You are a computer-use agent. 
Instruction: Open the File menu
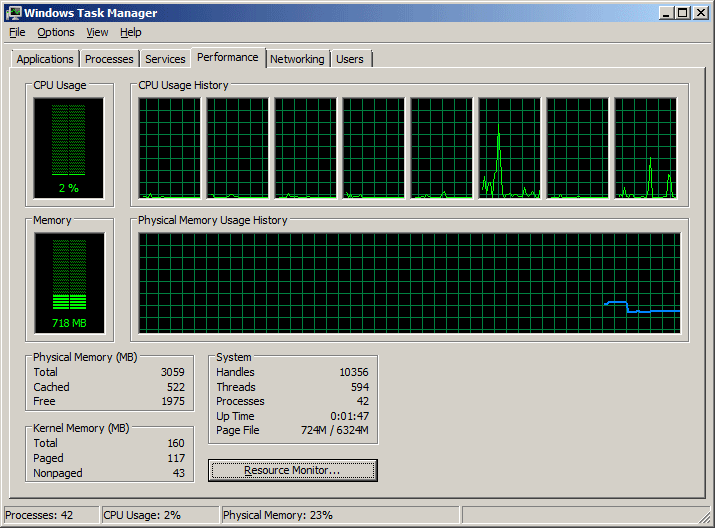click(x=17, y=32)
